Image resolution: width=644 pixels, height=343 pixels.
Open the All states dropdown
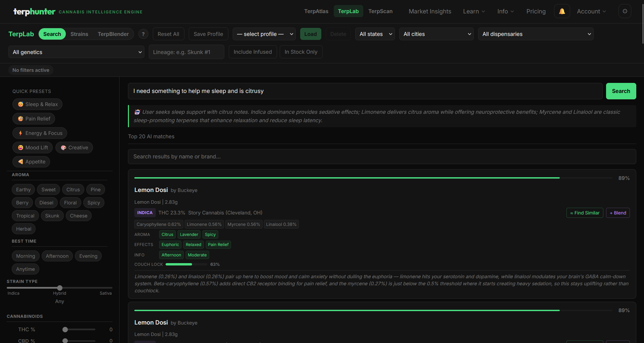click(374, 34)
